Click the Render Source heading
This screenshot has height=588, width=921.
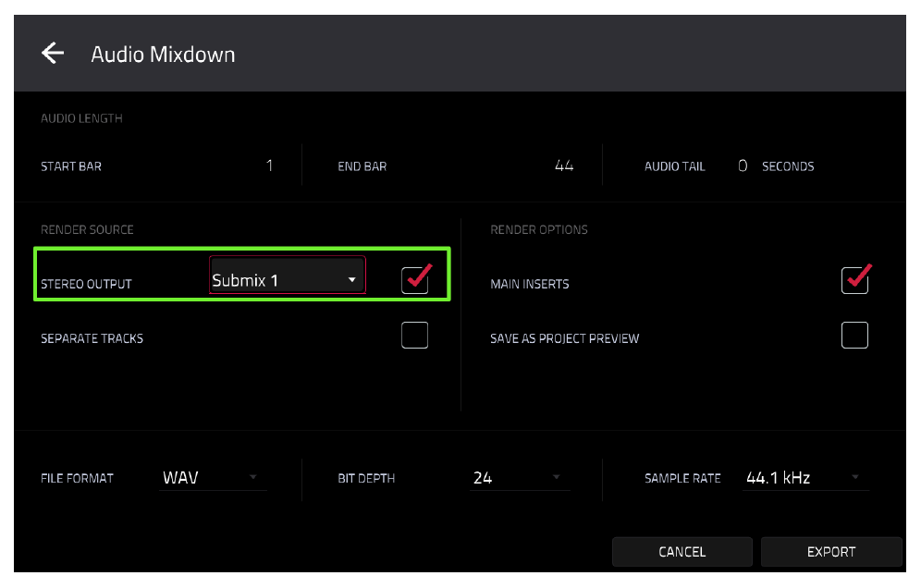pyautogui.click(x=87, y=229)
